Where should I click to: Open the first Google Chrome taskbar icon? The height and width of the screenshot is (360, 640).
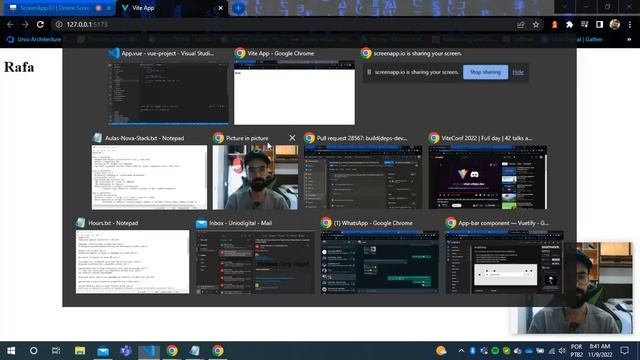coord(172,351)
